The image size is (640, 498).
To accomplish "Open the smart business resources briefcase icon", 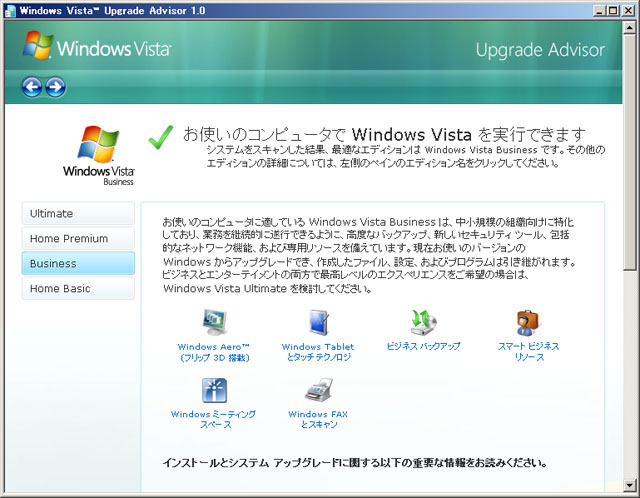I will [x=528, y=322].
